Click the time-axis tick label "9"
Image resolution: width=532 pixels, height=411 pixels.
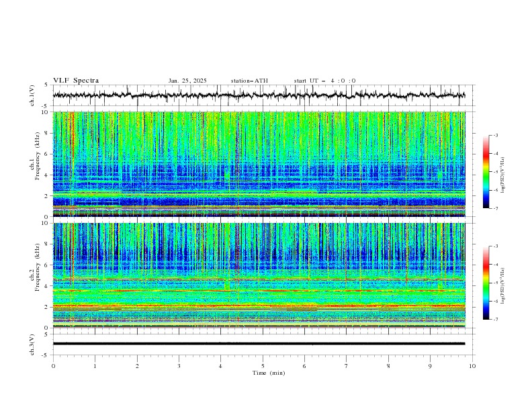point(430,366)
